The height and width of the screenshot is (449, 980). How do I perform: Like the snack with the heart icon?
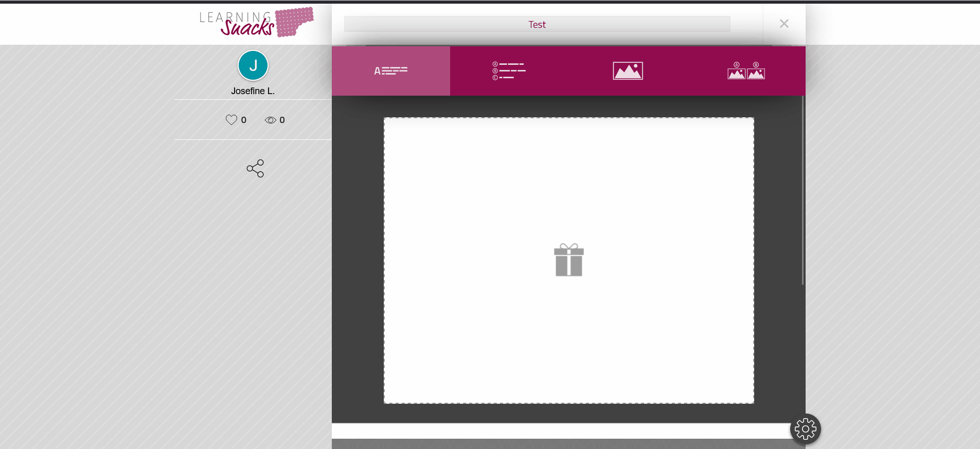pos(231,120)
